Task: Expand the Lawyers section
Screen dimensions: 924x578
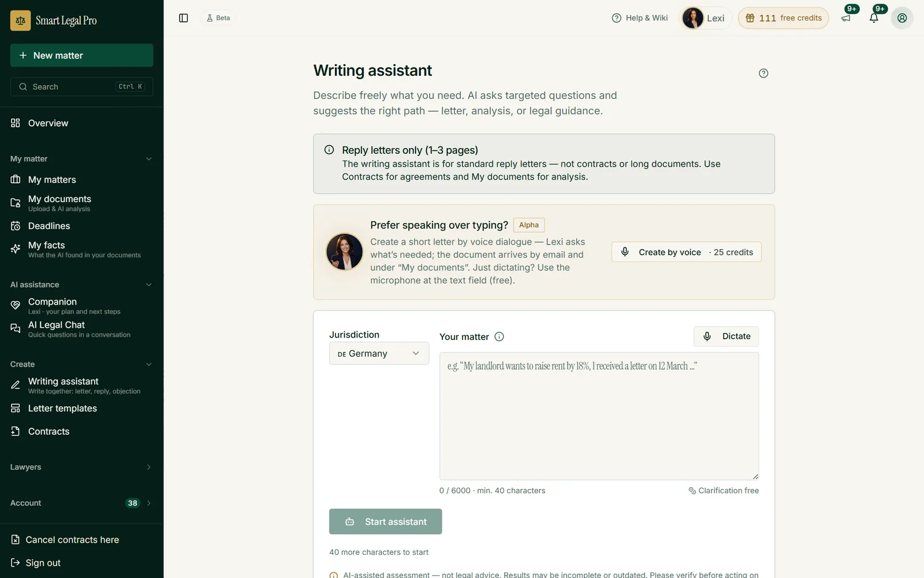Action: pos(81,467)
